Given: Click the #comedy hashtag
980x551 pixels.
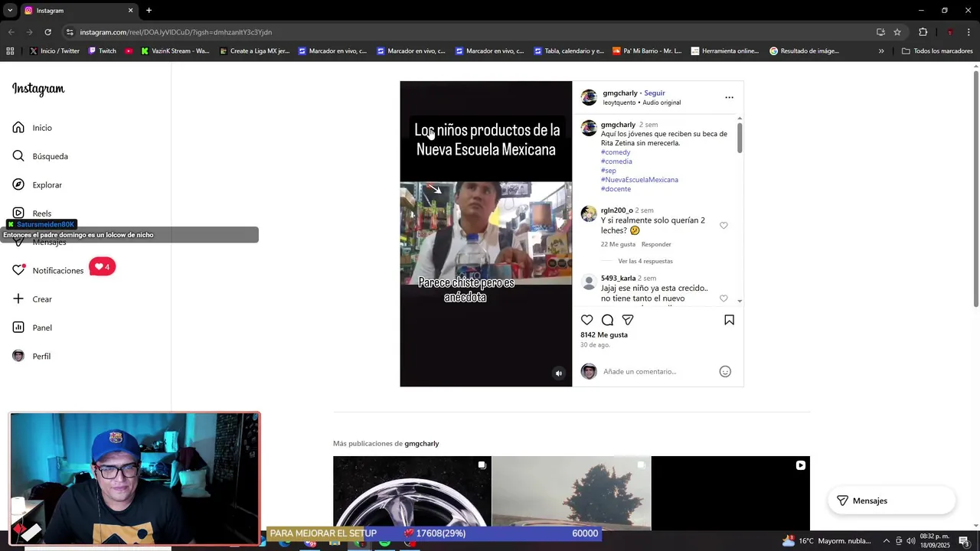Looking at the screenshot, I should [x=616, y=152].
